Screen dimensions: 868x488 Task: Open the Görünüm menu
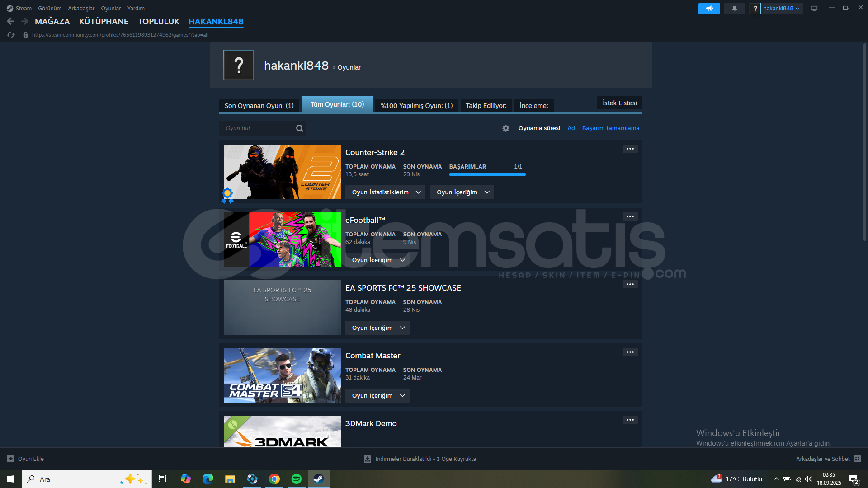(x=50, y=9)
